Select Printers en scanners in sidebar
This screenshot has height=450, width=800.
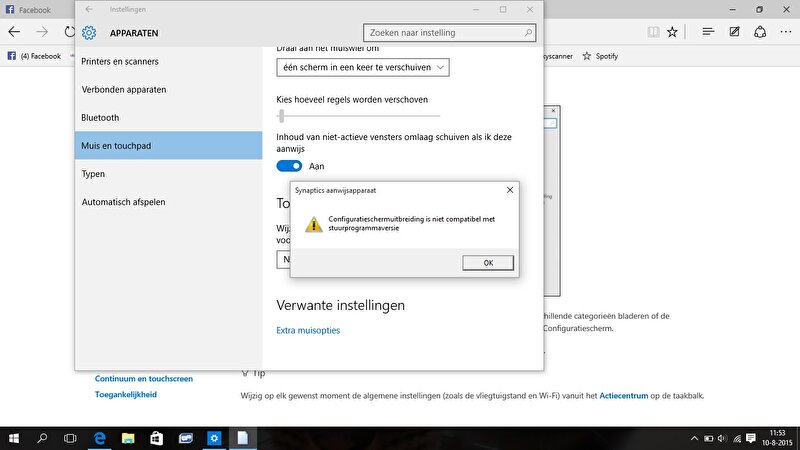click(120, 61)
